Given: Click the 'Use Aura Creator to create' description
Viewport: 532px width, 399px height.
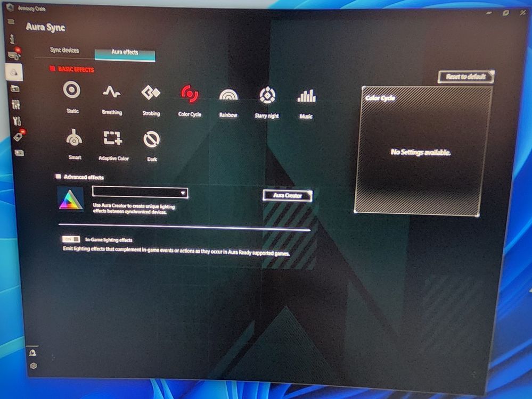Looking at the screenshot, I should tap(134, 209).
